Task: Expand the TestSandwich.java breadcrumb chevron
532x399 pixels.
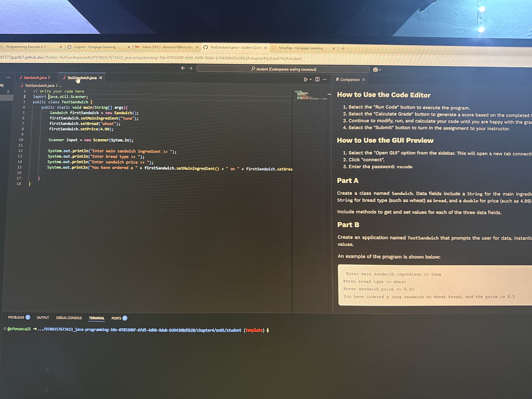Action: point(57,86)
